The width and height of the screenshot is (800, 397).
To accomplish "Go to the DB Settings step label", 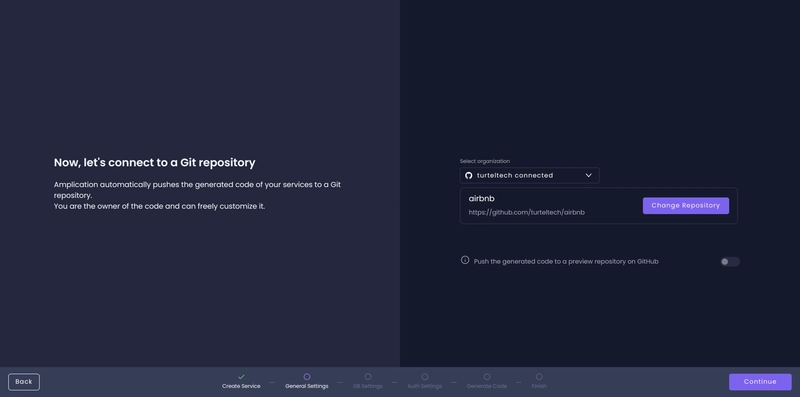I will coord(368,386).
